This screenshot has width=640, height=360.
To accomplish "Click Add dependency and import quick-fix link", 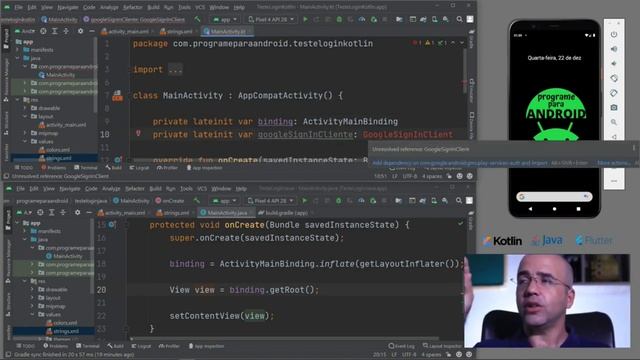I will 460,163.
